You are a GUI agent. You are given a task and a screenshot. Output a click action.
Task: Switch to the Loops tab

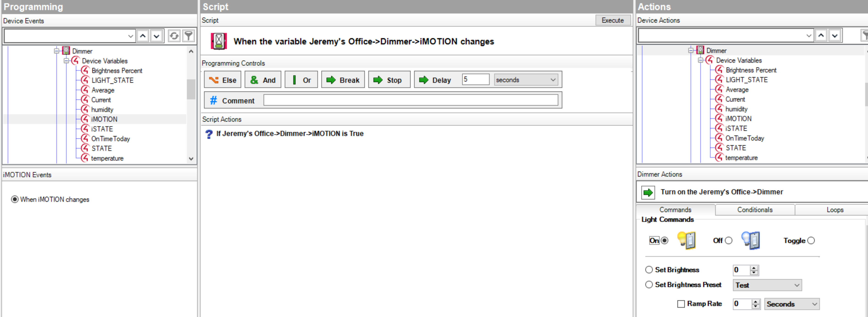coord(835,209)
